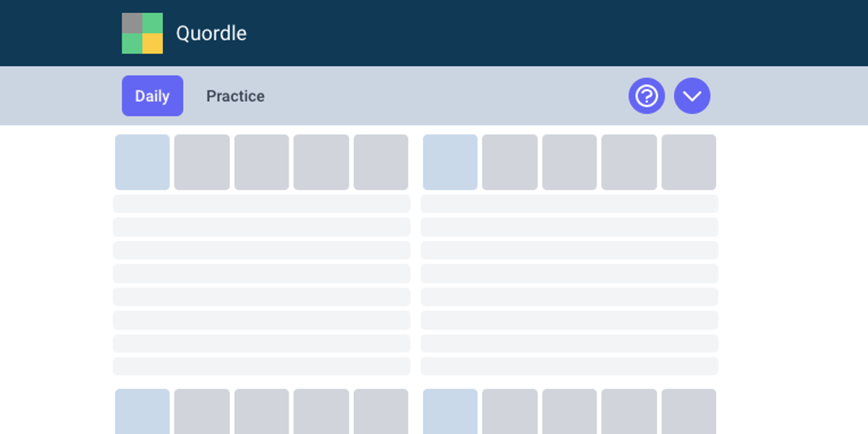This screenshot has height=434, width=868.
Task: Click the highlighted first tile of the top-right board
Action: pos(450,162)
